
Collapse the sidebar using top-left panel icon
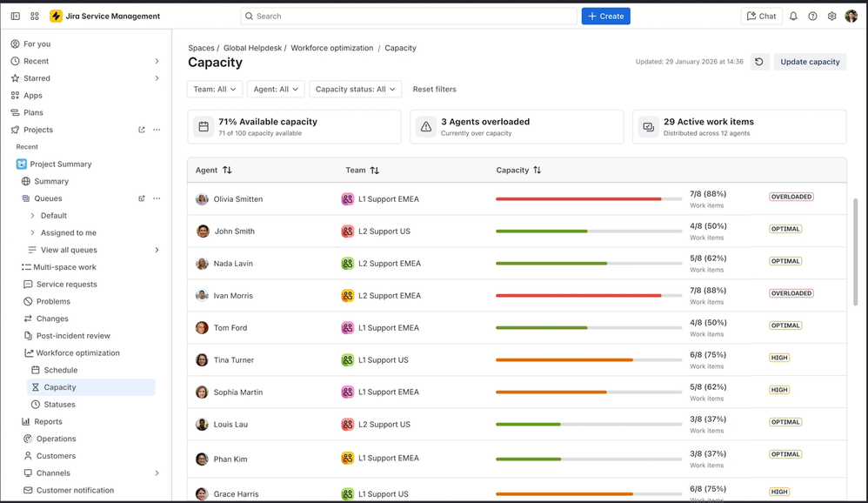pos(16,16)
